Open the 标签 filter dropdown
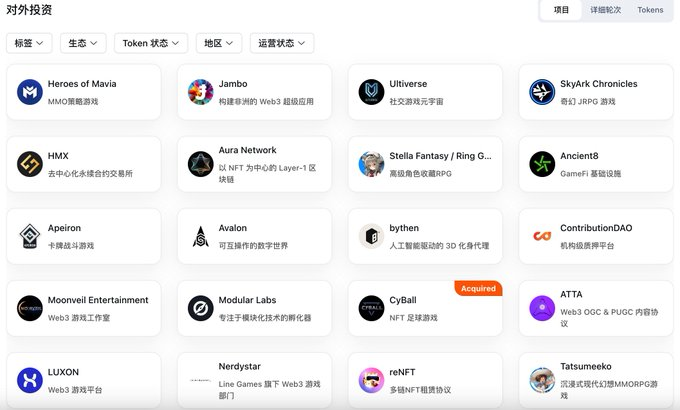The image size is (680, 410). (29, 43)
